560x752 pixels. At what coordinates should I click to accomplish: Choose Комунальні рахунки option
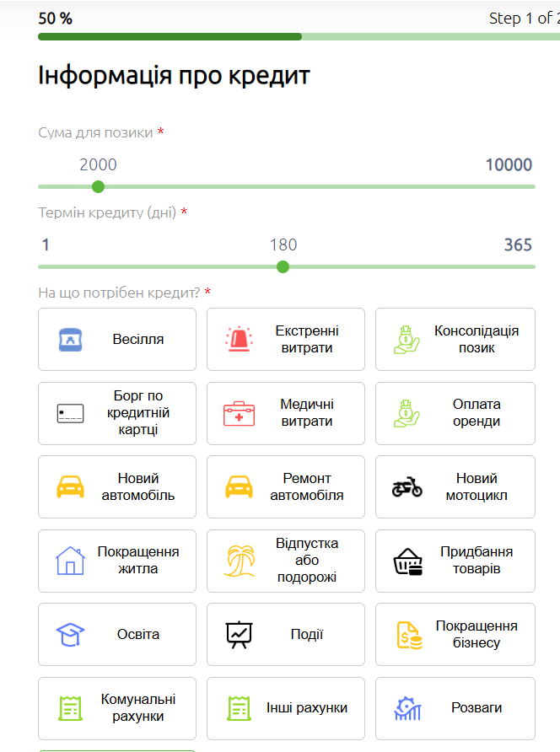tap(117, 708)
